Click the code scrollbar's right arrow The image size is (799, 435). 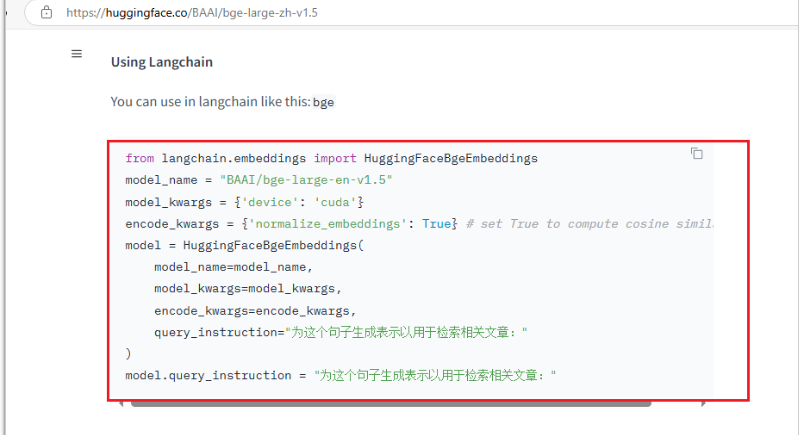point(703,404)
